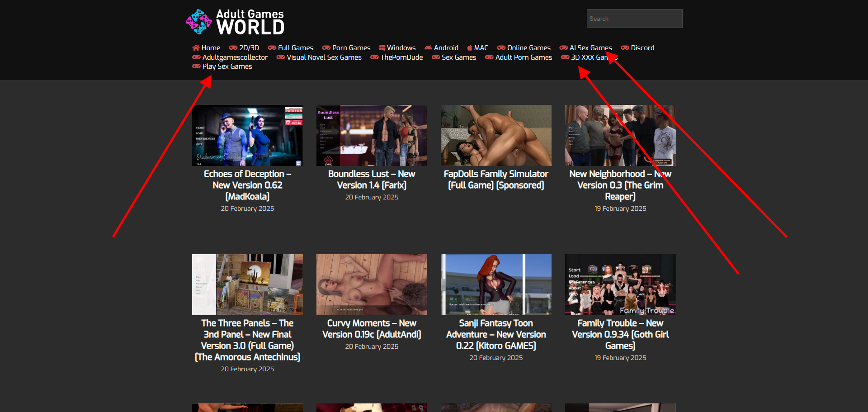This screenshot has height=412, width=868.
Task: Click the gamepad icon beside ThePornDude
Action: click(374, 57)
